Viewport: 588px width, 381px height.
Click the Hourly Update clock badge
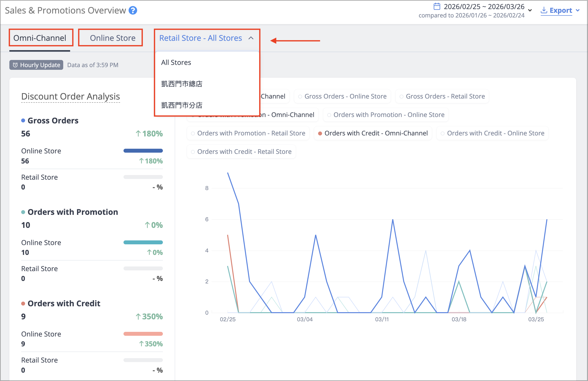(x=36, y=65)
